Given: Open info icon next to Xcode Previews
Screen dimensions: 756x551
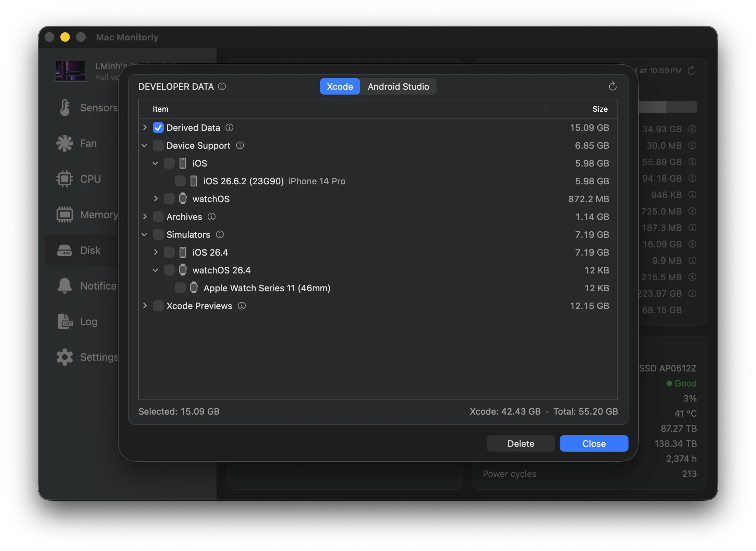Looking at the screenshot, I should coord(242,306).
